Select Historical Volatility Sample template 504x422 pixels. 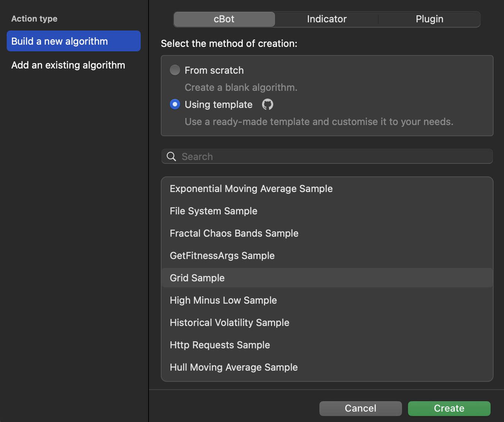[x=230, y=323]
